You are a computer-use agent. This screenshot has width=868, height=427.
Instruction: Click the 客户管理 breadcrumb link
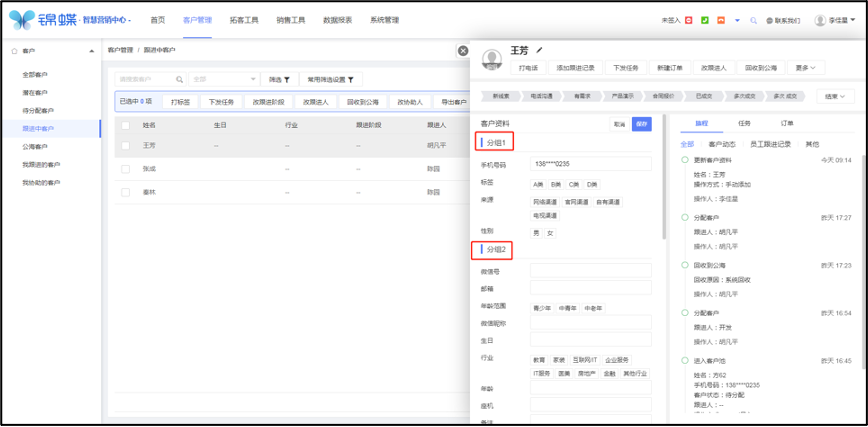(121, 50)
